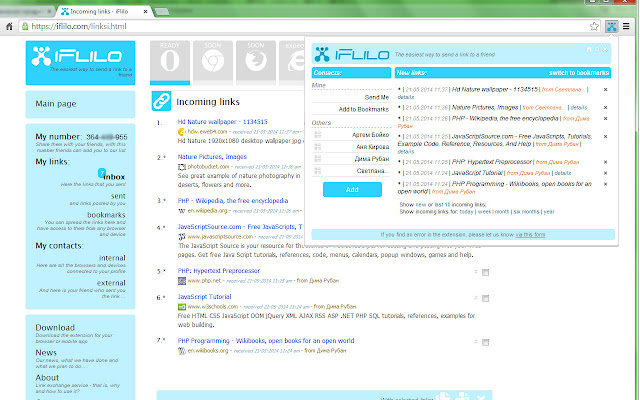
Task: Open the Chrome hamburger menu
Action: pyautogui.click(x=626, y=27)
